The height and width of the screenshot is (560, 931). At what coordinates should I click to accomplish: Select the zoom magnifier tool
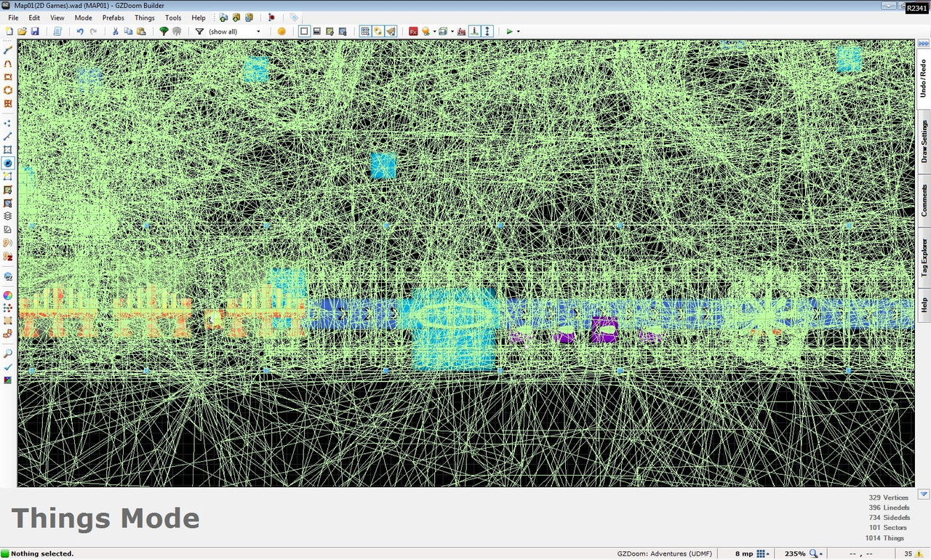tap(8, 353)
